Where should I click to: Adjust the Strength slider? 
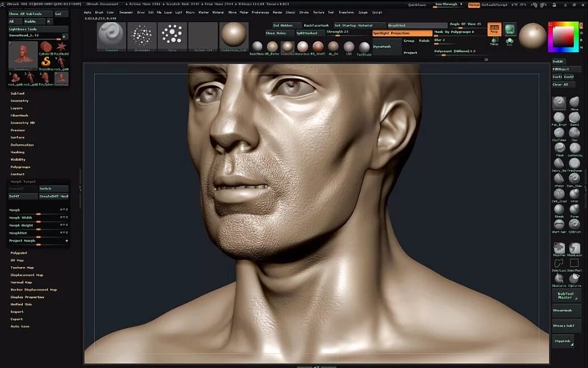(347, 33)
